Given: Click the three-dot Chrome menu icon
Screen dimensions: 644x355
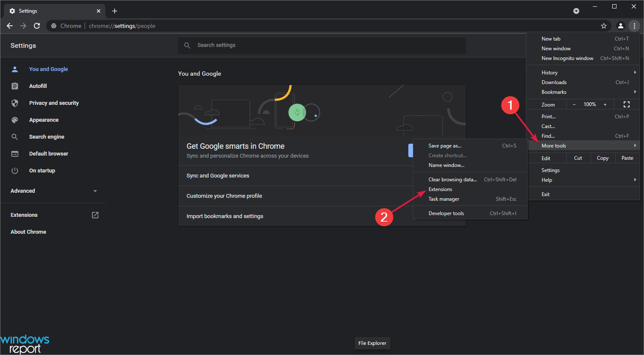Looking at the screenshot, I should tap(634, 26).
